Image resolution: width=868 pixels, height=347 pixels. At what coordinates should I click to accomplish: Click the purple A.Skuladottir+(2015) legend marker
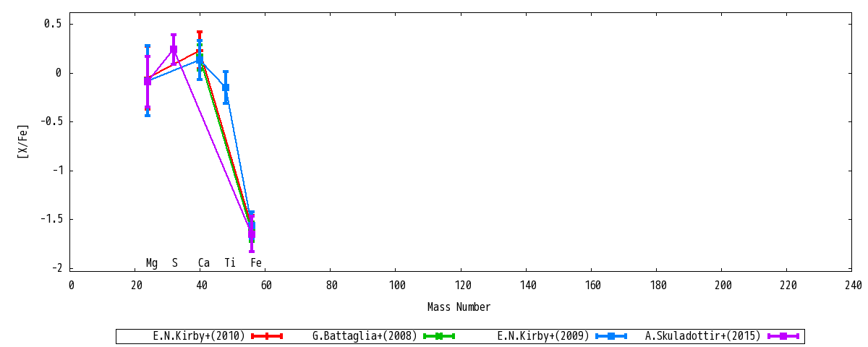pyautogui.click(x=783, y=336)
